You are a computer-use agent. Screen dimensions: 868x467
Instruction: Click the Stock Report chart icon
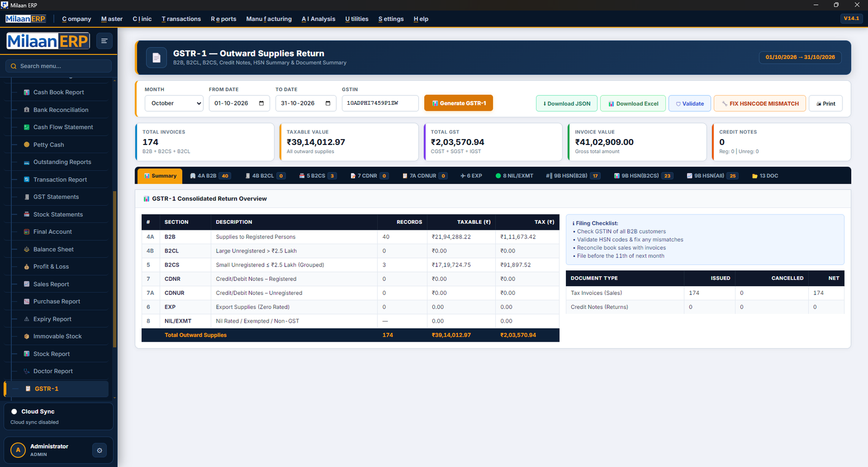click(27, 354)
